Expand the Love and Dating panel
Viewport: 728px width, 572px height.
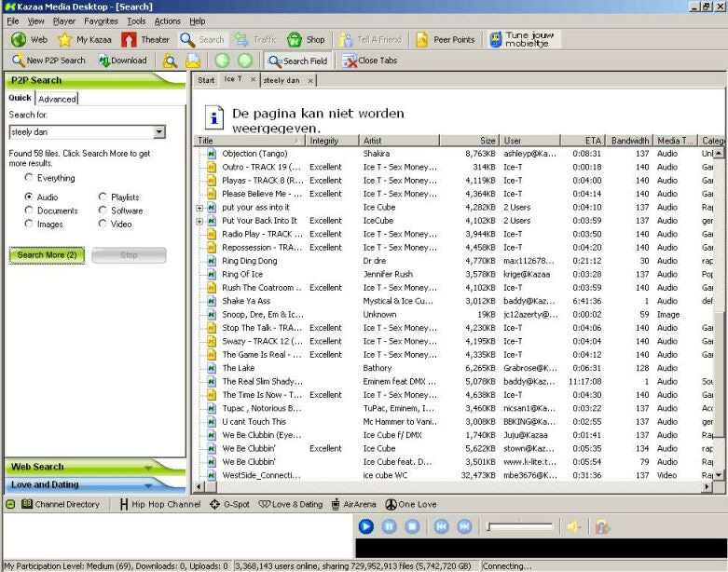point(95,484)
